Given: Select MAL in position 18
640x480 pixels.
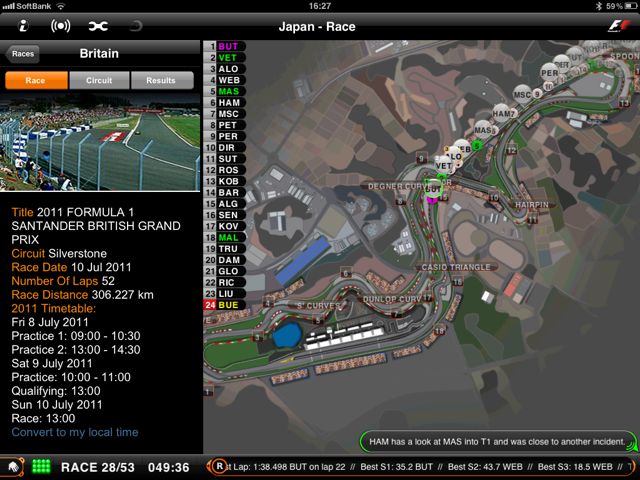Looking at the screenshot, I should [225, 237].
